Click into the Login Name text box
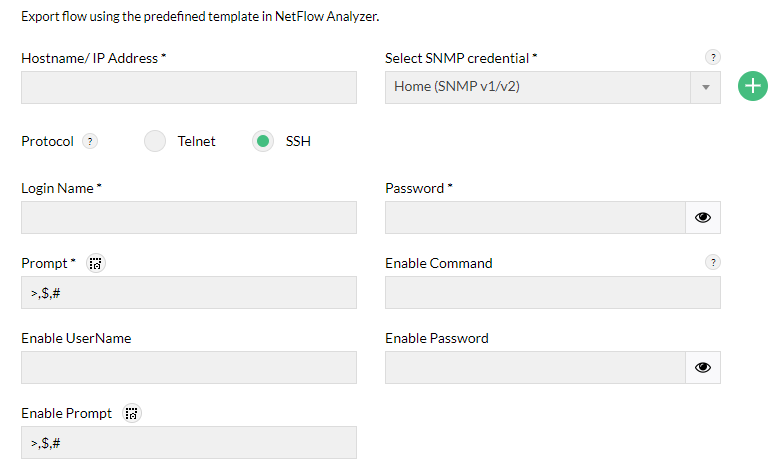The width and height of the screenshot is (772, 476). (189, 217)
